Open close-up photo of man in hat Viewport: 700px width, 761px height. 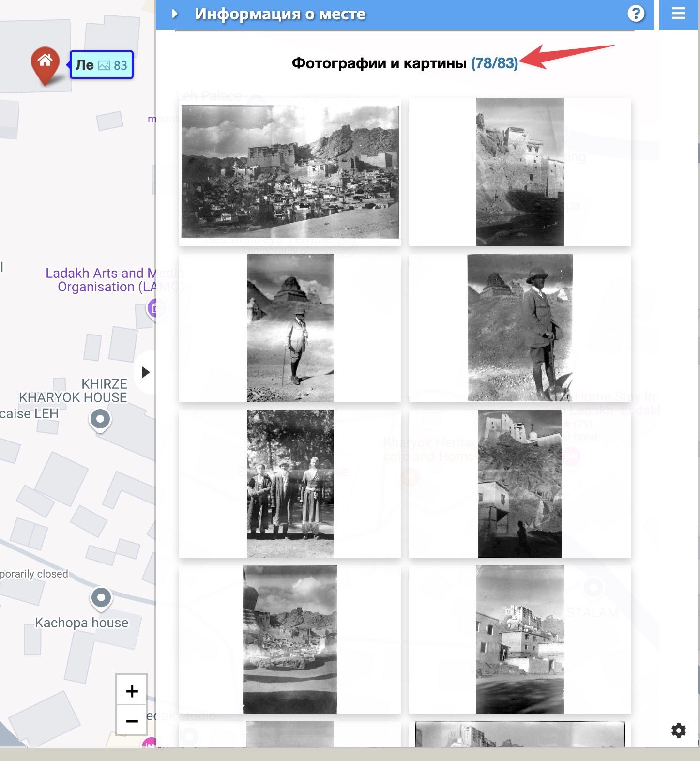(520, 328)
